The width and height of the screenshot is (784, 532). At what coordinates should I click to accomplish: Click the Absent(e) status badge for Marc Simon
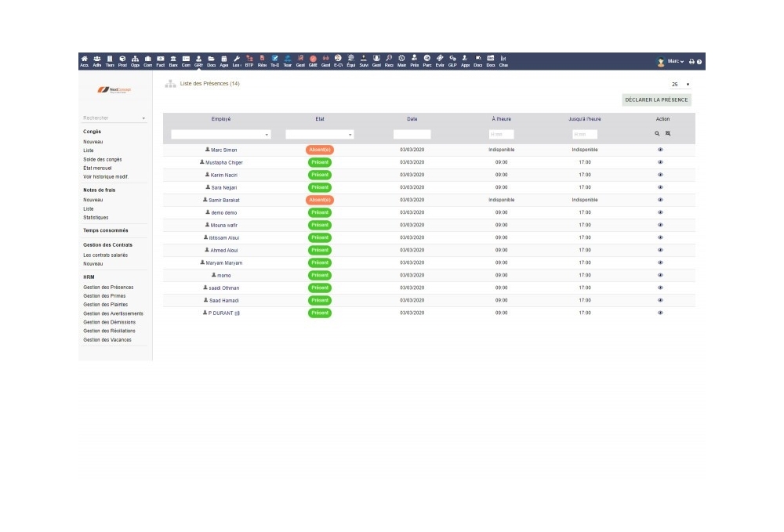320,150
